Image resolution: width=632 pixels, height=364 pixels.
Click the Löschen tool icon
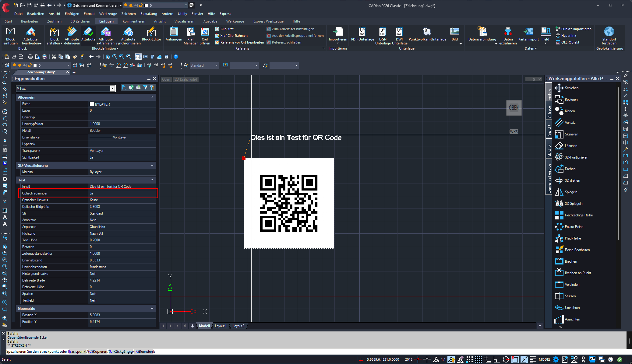(x=559, y=146)
